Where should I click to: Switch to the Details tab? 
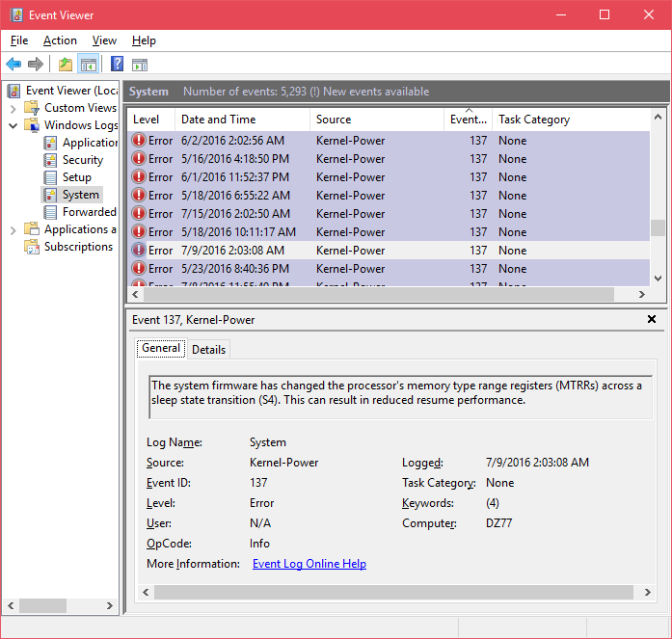click(x=208, y=350)
